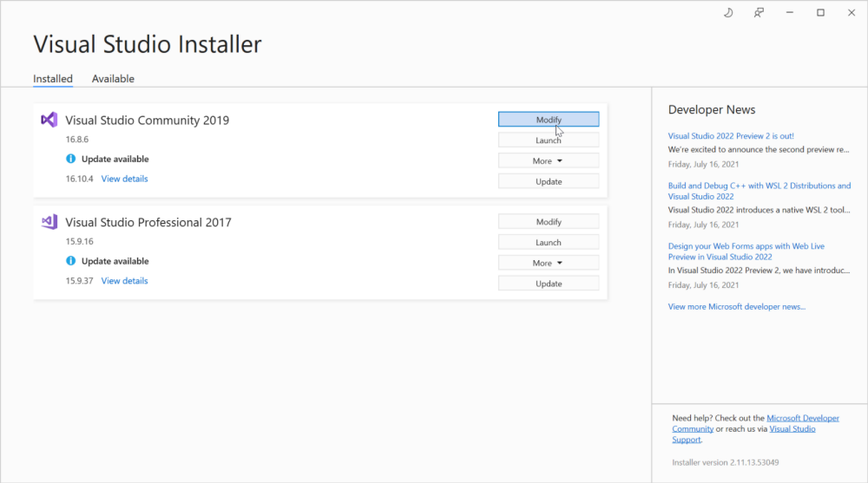868x483 pixels.
Task: Click 'Update available' text under Community 2019
Action: coord(115,159)
